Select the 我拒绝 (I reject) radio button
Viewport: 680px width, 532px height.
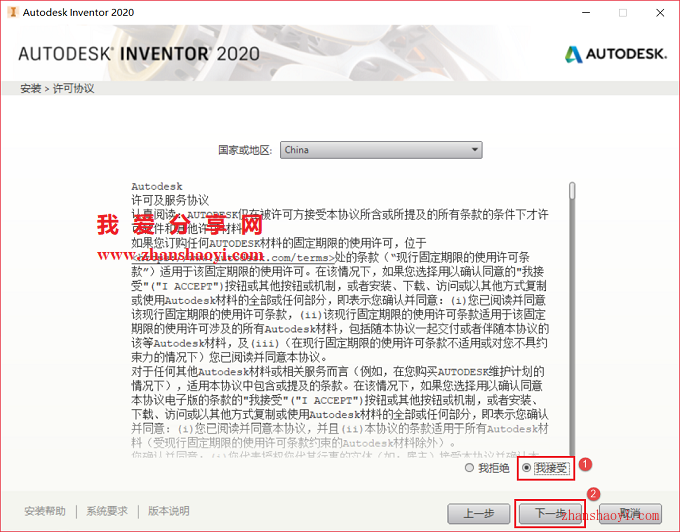click(469, 468)
